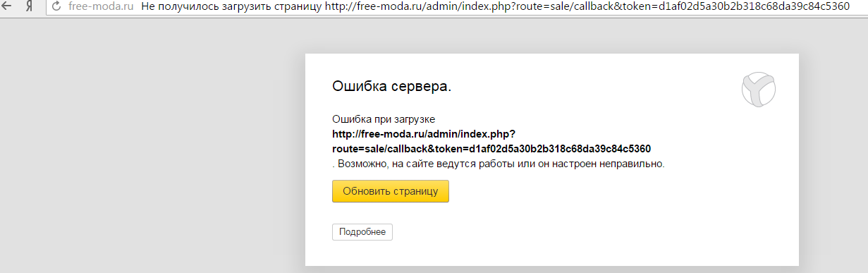Screen dimensions: 868x273
Task: Click the bold route=sale/callback&token line
Action: (x=491, y=149)
